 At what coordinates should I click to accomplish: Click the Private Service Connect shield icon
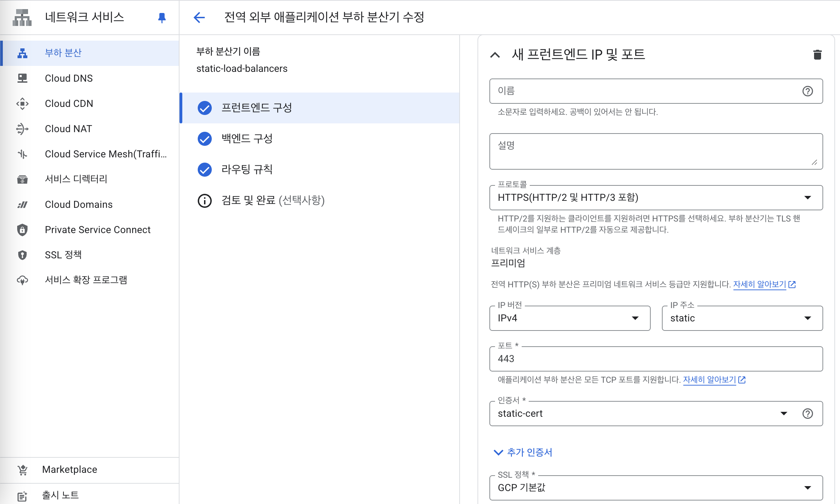coord(22,230)
